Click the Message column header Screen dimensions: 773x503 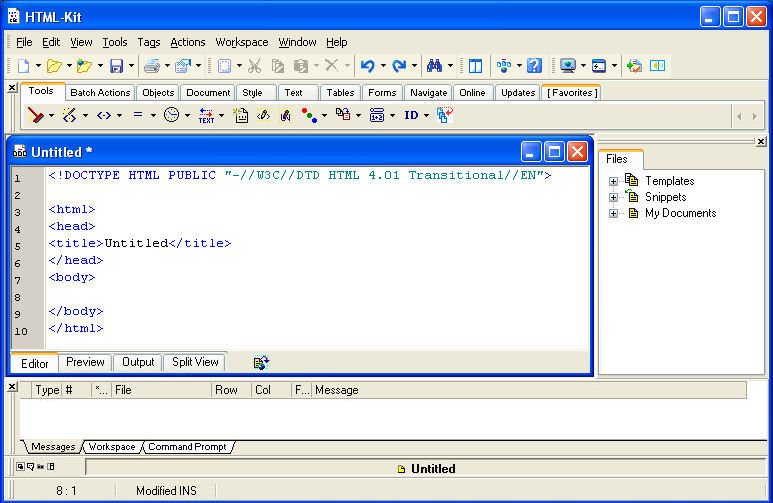[336, 390]
